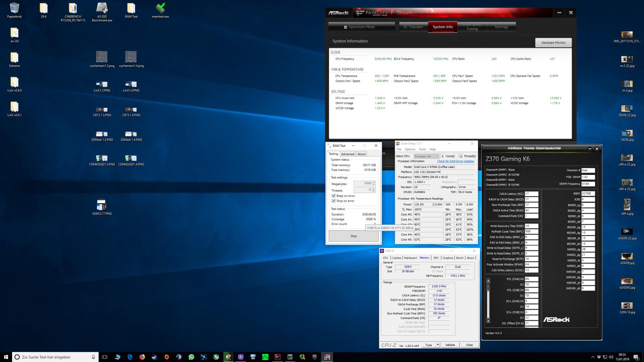Image resolution: width=644 pixels, height=362 pixels.
Task: Click tREFI value field
Action: (x=588, y=194)
